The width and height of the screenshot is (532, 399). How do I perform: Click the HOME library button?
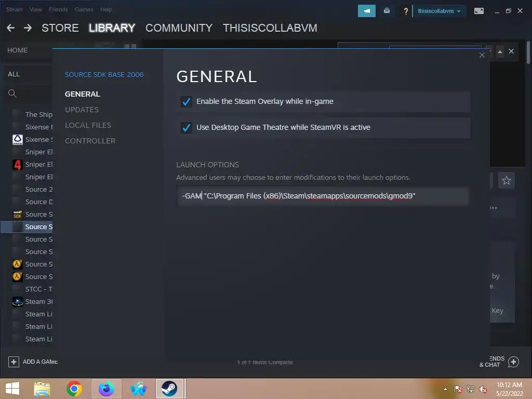coord(17,50)
